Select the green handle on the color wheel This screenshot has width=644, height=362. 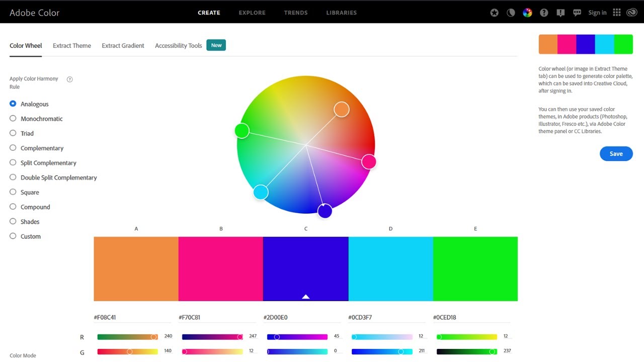[x=242, y=131]
